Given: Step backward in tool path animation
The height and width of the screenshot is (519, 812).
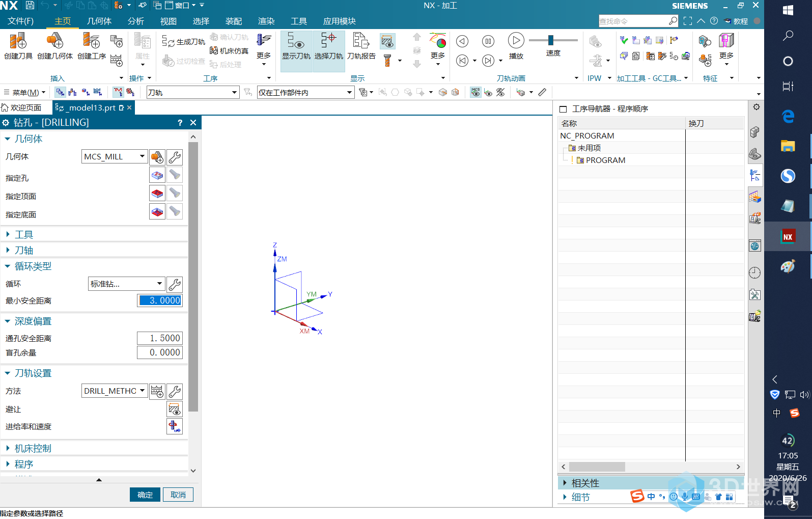Looking at the screenshot, I should coord(462,41).
